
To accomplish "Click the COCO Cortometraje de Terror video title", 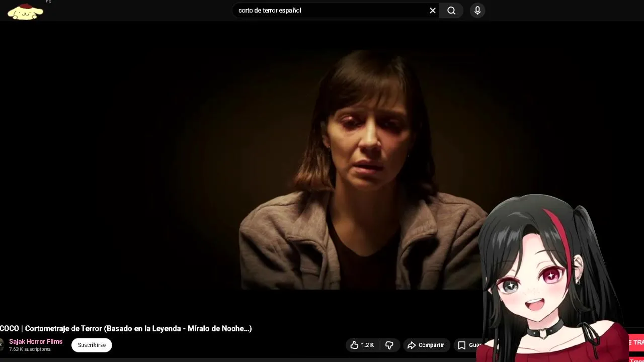I will tap(126, 328).
